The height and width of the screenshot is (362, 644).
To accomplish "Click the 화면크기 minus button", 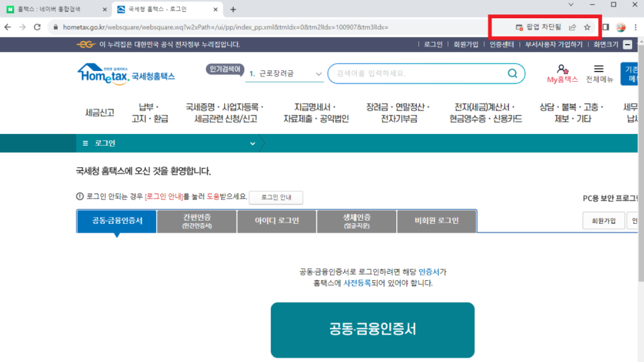I will point(627,45).
